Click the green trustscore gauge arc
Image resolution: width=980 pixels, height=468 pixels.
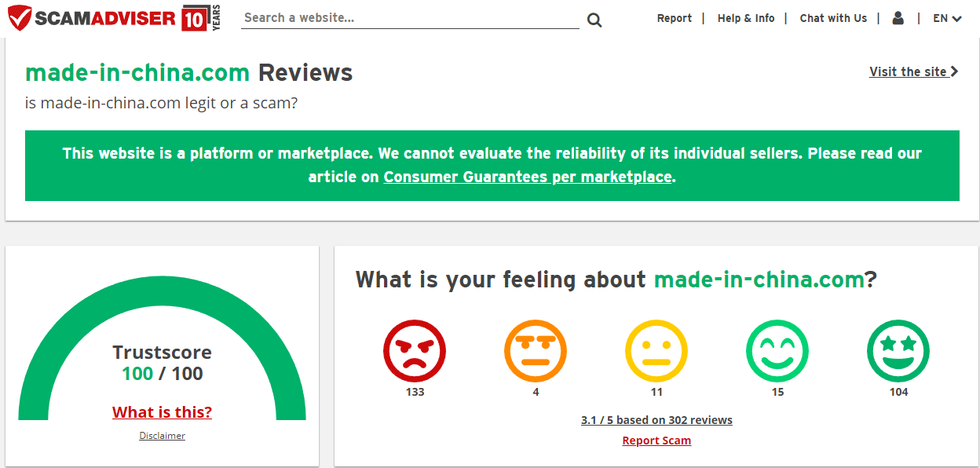[162, 291]
